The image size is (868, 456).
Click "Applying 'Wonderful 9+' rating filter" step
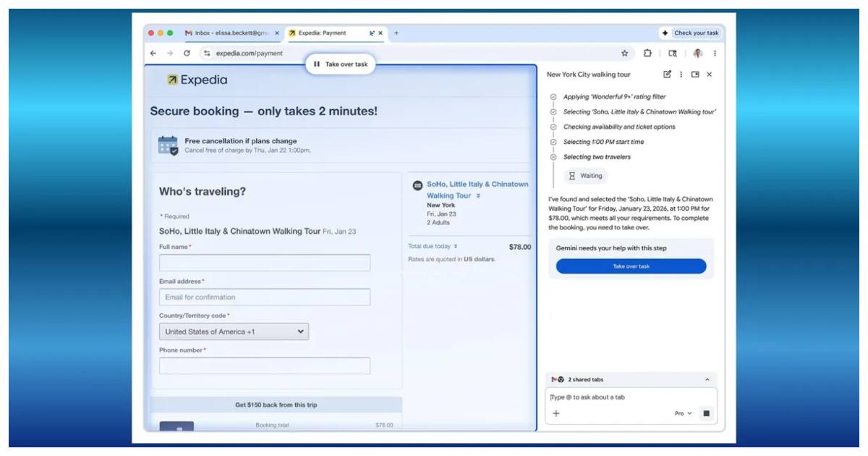(x=614, y=97)
